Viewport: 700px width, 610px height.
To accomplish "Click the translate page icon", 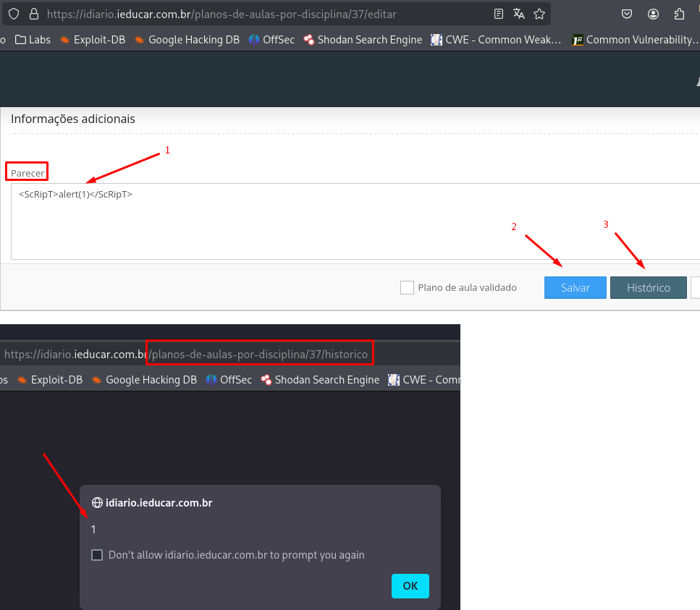I will (x=519, y=14).
